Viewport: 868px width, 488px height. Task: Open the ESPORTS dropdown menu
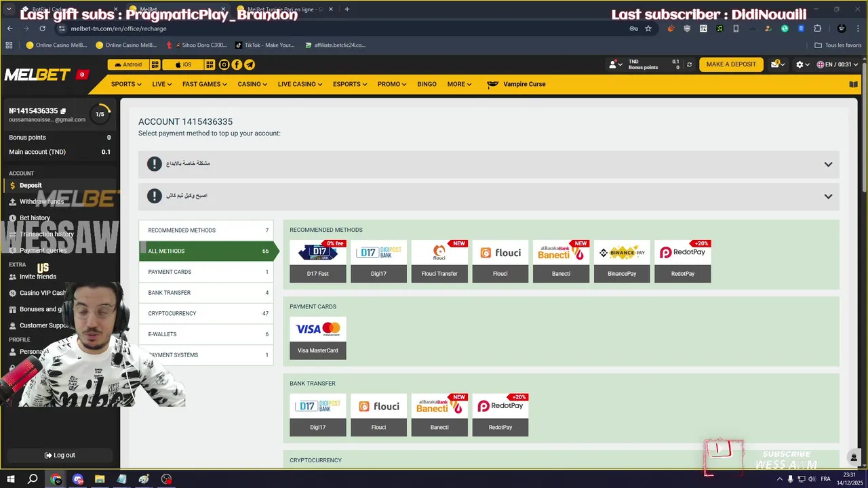350,84
